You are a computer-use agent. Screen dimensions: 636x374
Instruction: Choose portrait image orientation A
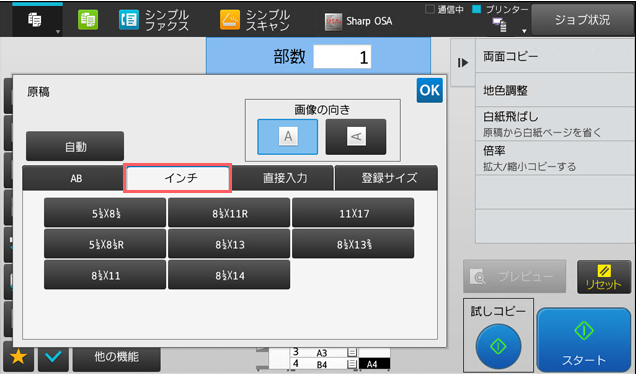(288, 137)
